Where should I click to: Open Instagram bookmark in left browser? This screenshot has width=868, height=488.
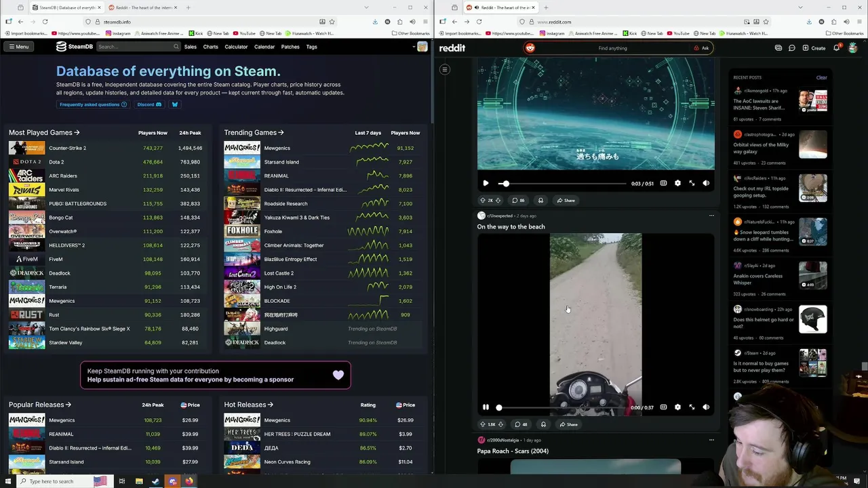(x=119, y=33)
